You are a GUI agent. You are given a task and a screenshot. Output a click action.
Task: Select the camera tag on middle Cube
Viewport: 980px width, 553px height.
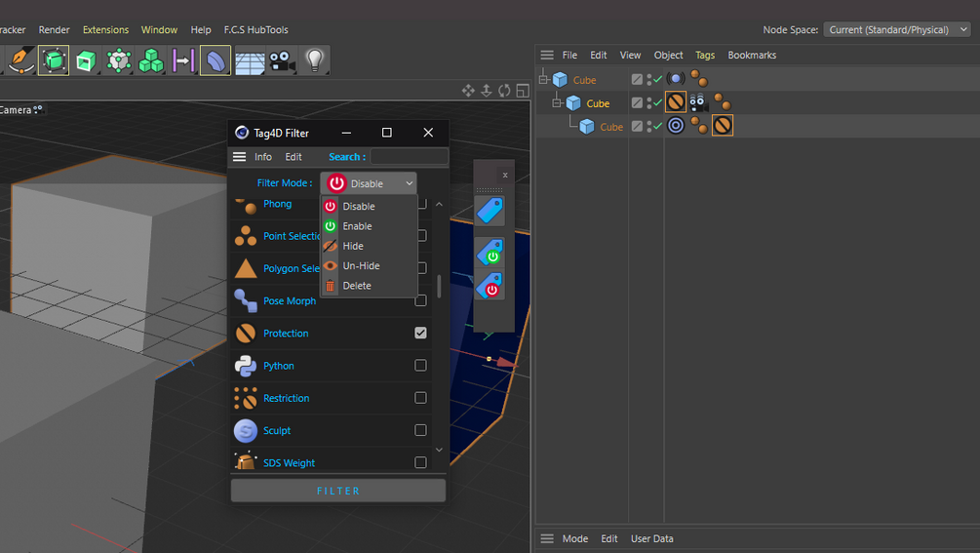pos(698,101)
